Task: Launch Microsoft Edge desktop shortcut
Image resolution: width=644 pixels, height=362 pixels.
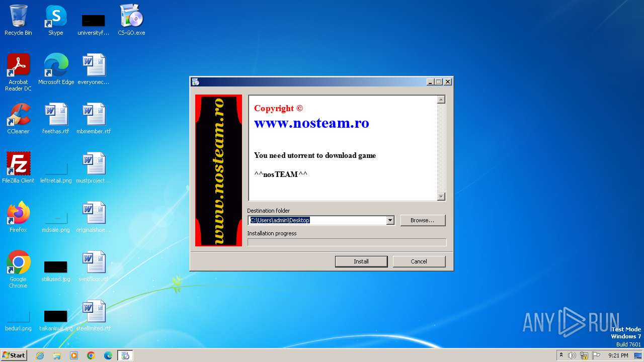Action: 56,69
